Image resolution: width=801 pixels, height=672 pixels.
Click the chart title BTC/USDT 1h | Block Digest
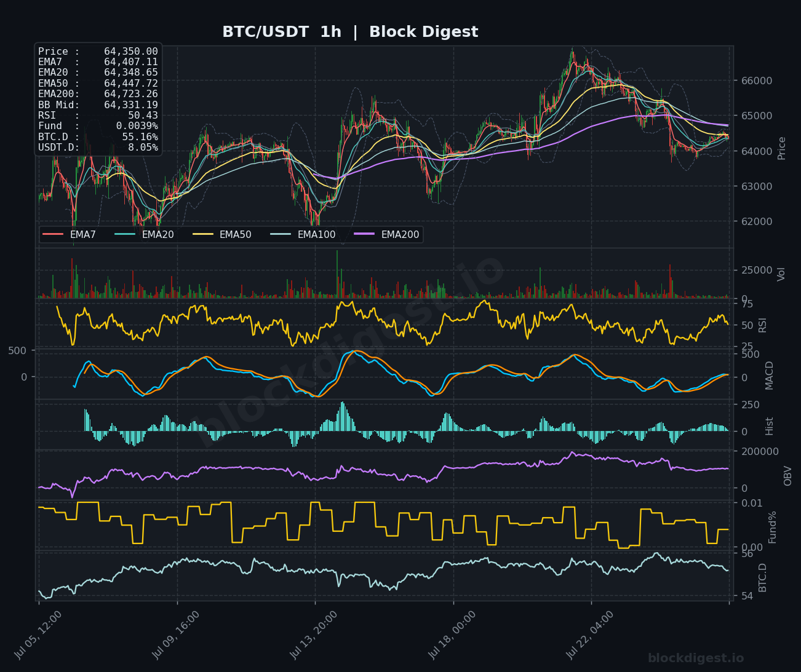pyautogui.click(x=350, y=32)
